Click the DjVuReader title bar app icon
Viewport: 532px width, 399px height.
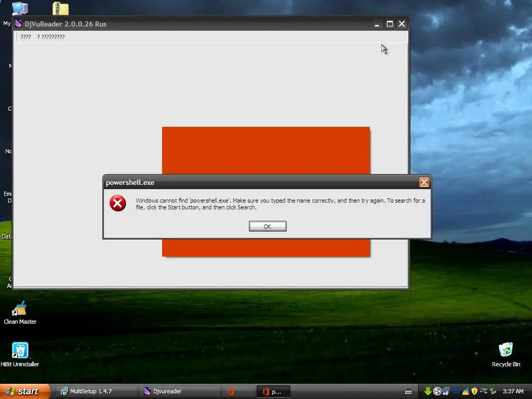[x=18, y=24]
